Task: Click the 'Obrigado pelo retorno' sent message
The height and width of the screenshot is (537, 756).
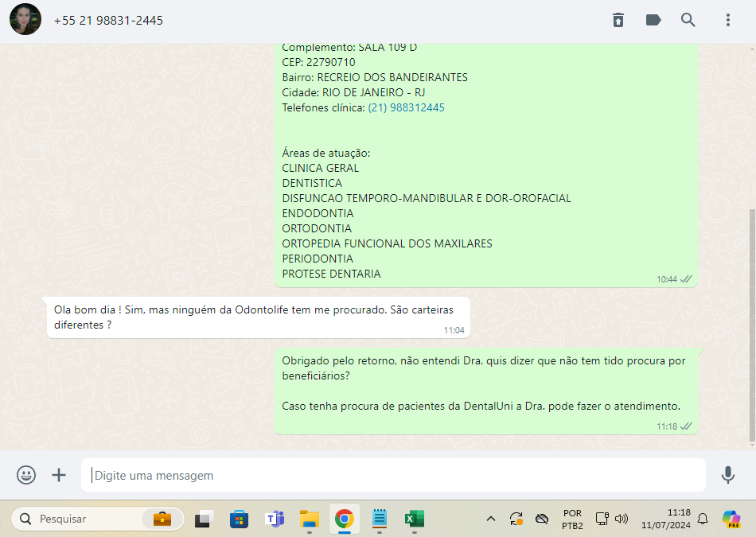Action: [x=486, y=391]
